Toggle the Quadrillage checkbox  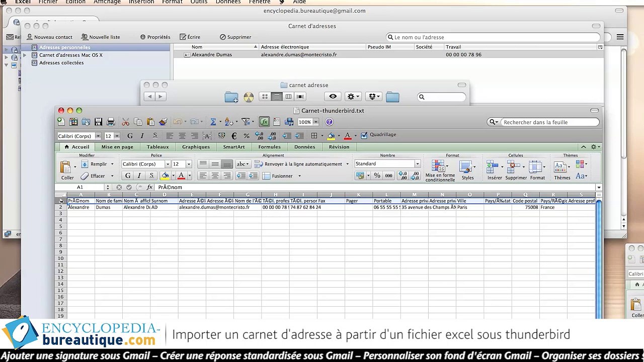tap(364, 135)
